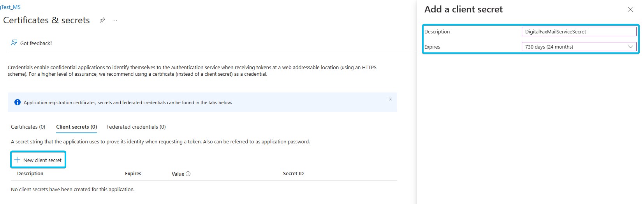This screenshot has height=204, width=644.
Task: Open the more options ellipsis menu
Action: (115, 20)
